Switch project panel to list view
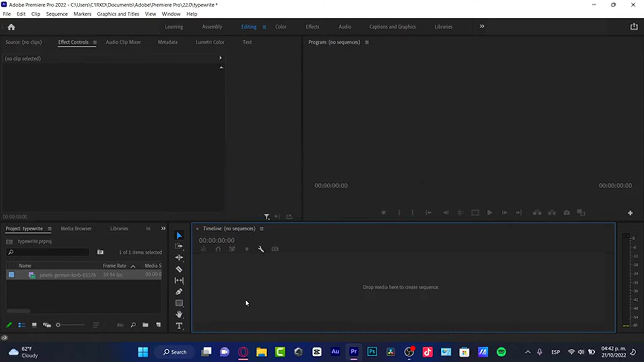This screenshot has height=362, width=644. click(x=22, y=325)
